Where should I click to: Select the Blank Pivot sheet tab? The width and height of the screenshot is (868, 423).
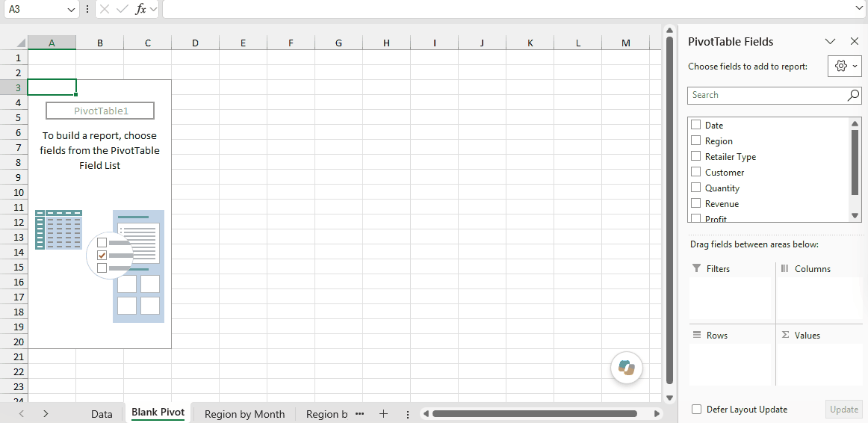[158, 413]
